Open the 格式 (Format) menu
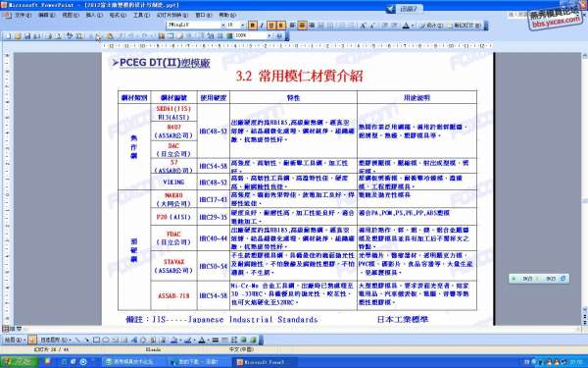Viewport: 588px width, 368px height. [x=118, y=15]
